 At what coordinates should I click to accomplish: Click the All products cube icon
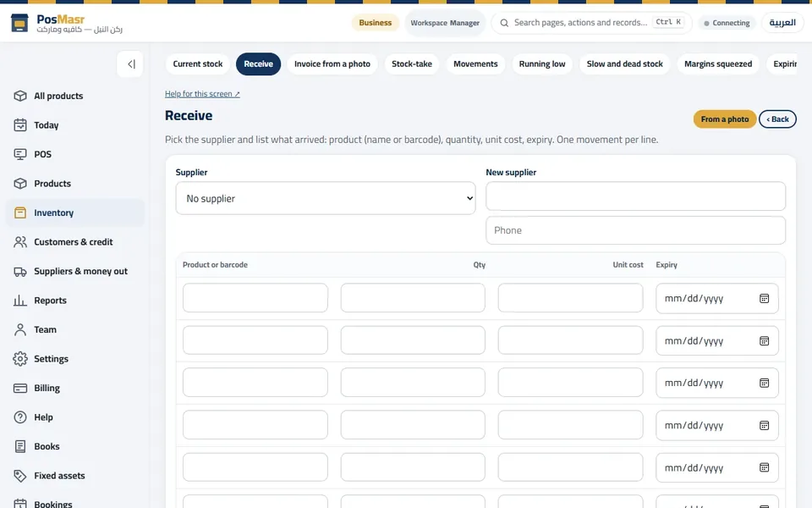20,96
